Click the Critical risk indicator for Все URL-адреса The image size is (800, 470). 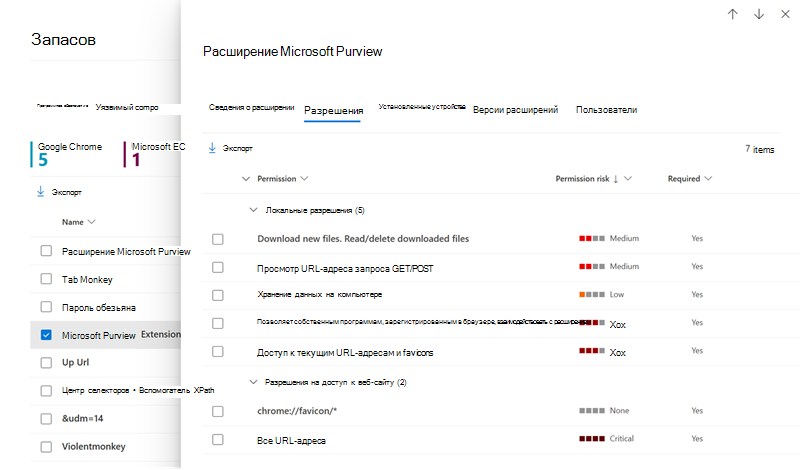tap(592, 439)
